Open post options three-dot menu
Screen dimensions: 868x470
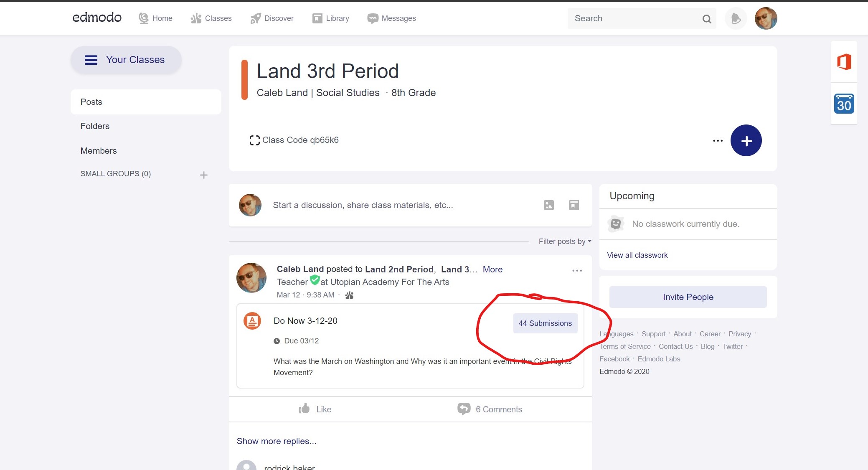click(x=577, y=271)
